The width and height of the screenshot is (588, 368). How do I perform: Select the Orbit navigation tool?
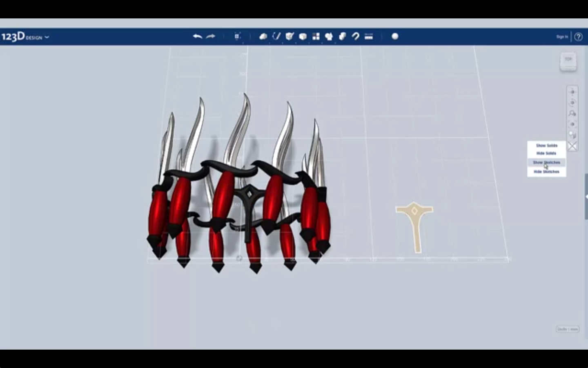572,103
